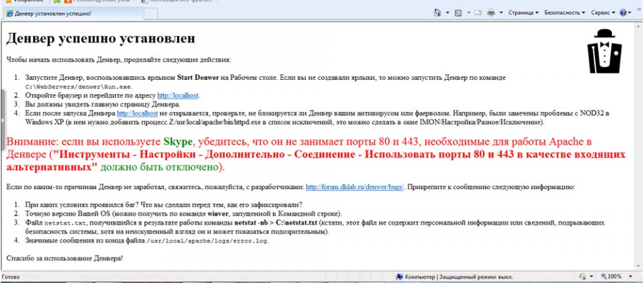
Task: Click the Компьютер zone icon in status bar
Action: point(399,277)
